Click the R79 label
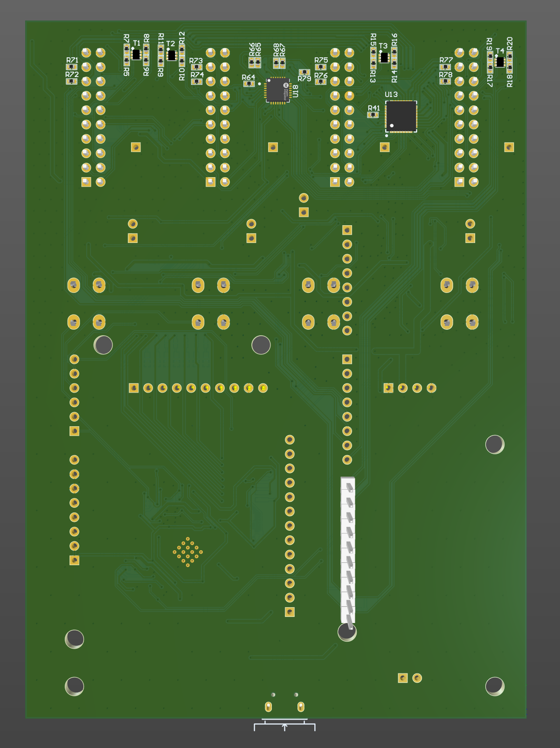 click(x=304, y=79)
